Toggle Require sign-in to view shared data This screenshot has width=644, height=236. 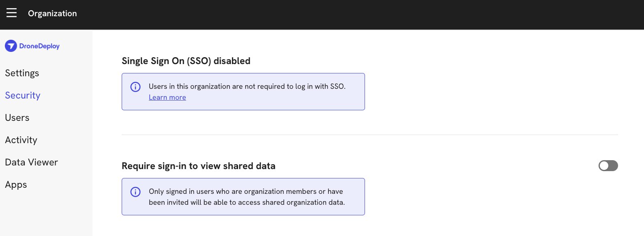tap(608, 165)
